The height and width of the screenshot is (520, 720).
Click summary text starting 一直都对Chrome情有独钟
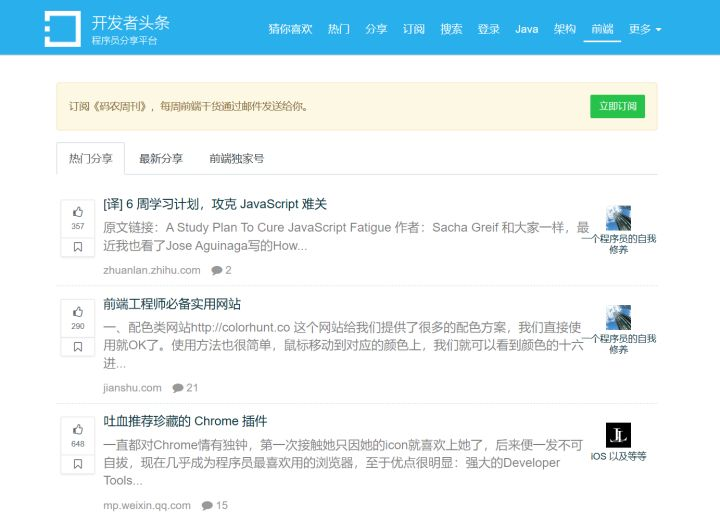coord(343,463)
